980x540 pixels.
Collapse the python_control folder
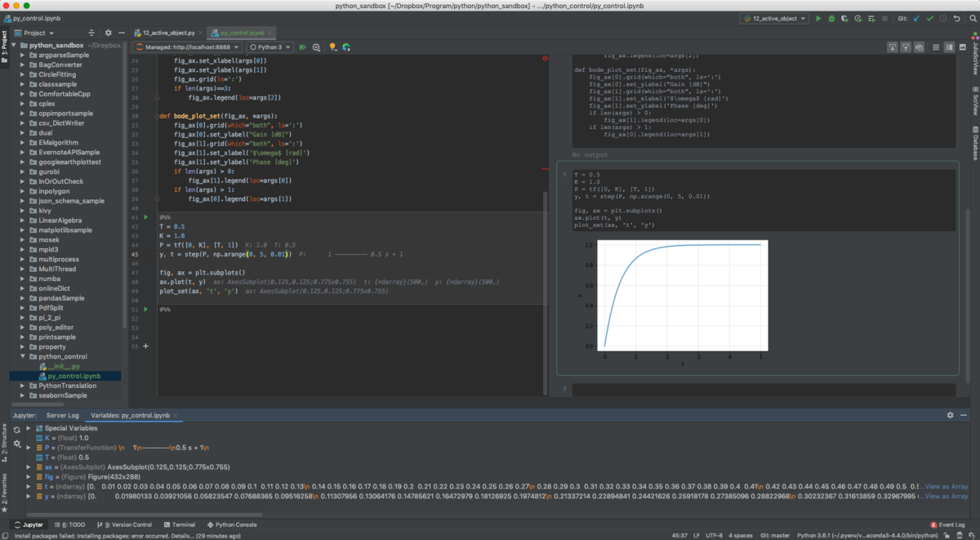tap(23, 356)
